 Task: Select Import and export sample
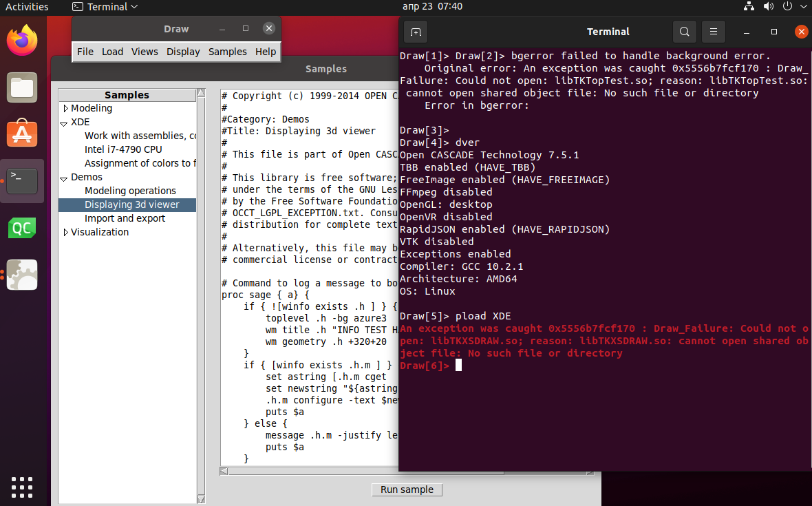[x=125, y=218]
